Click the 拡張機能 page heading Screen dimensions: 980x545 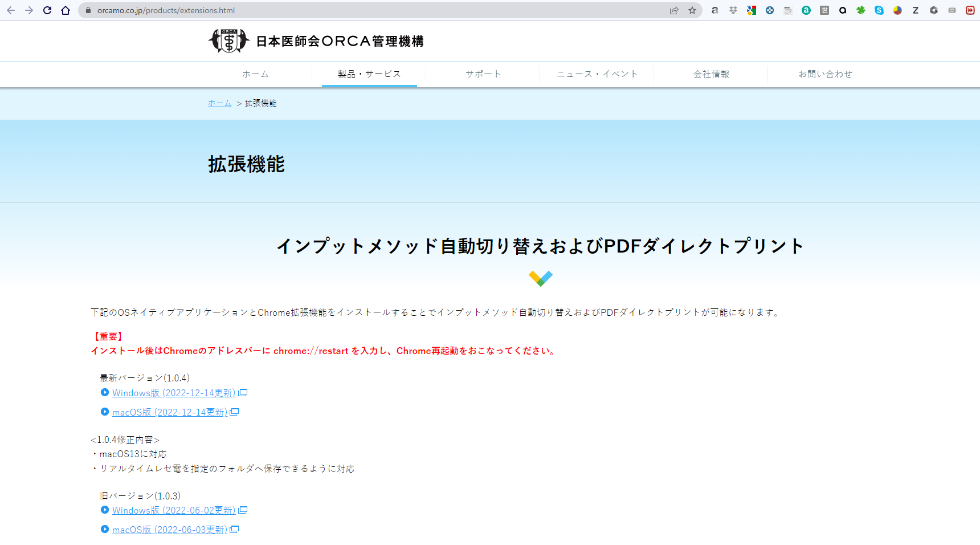pos(246,164)
